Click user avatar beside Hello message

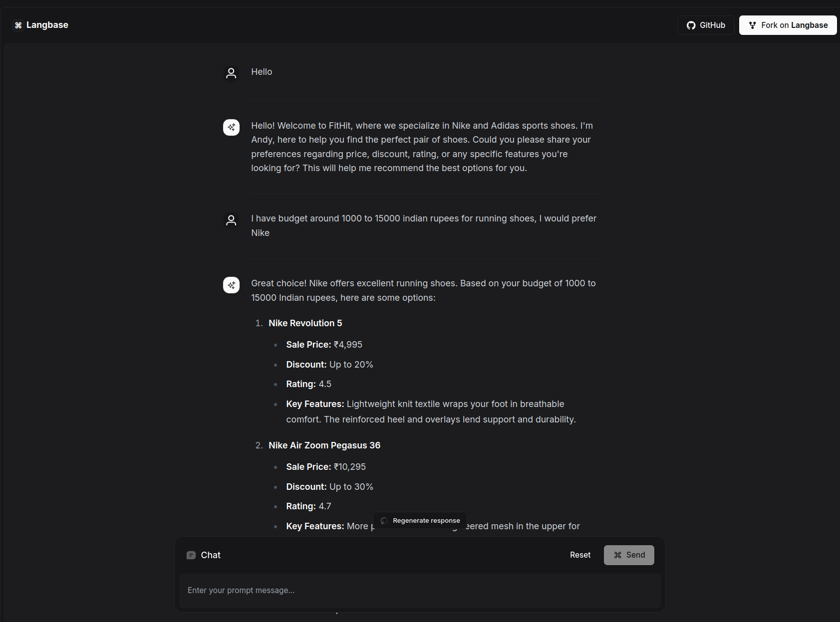point(231,73)
